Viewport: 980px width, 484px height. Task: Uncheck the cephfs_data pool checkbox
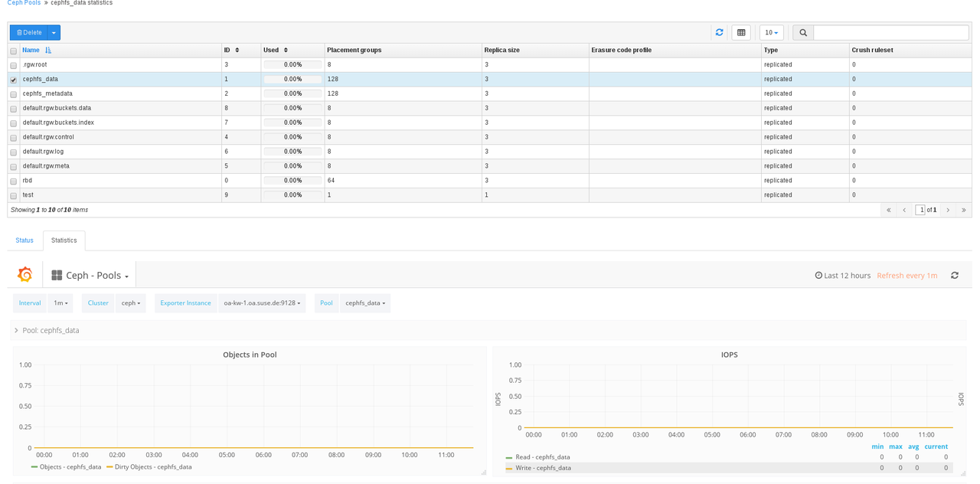(13, 80)
